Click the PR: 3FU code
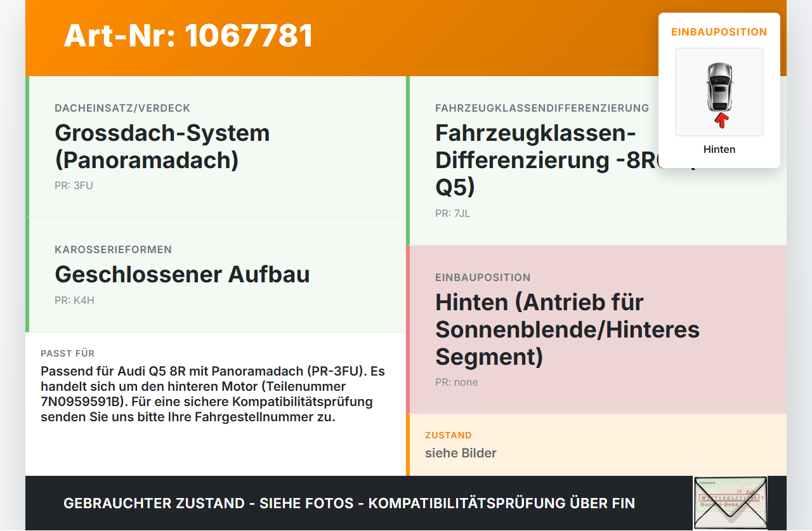 74,186
